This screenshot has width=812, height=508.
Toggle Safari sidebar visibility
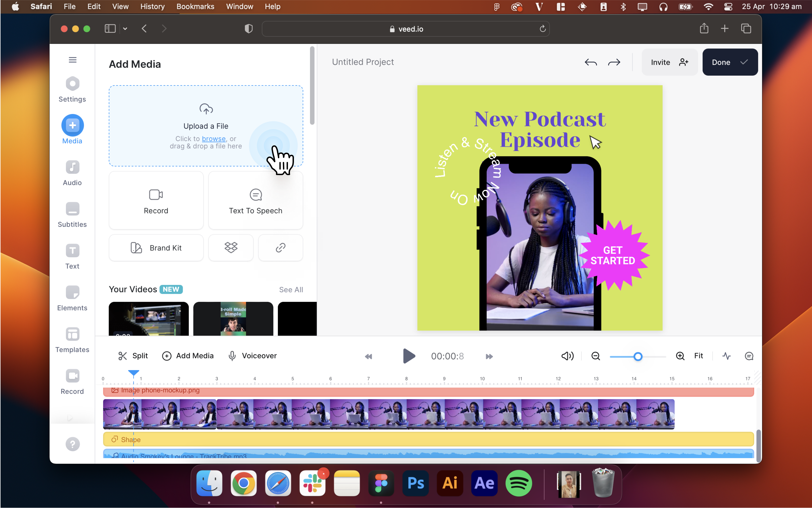coord(110,28)
